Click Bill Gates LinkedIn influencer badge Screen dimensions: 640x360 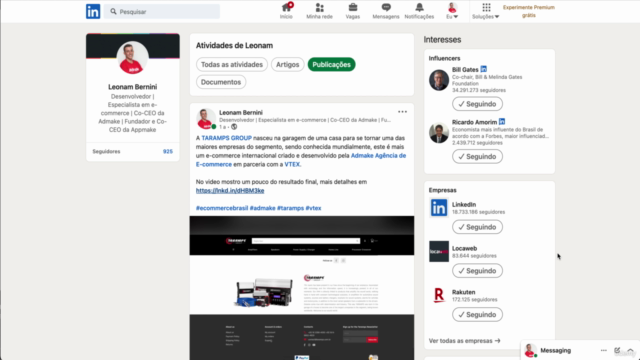484,69
